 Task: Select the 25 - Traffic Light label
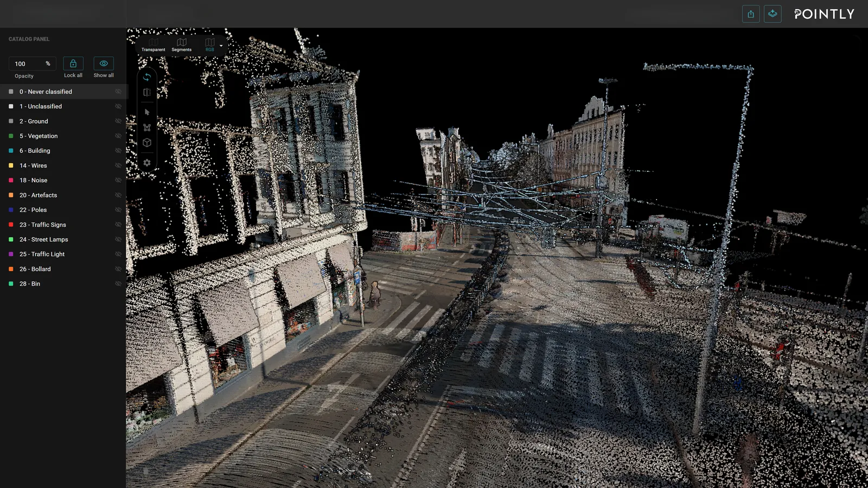point(42,254)
